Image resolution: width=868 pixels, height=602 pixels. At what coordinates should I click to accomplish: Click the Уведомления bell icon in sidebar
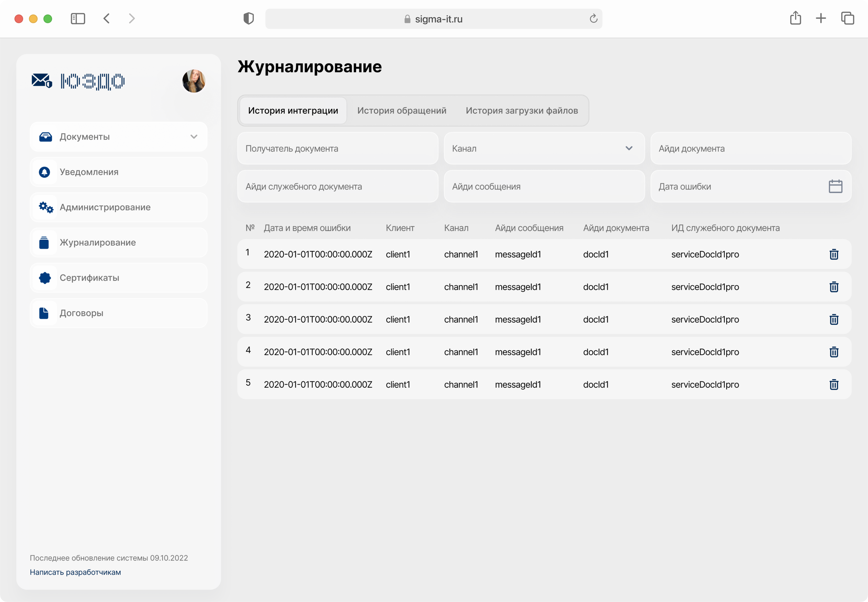[x=45, y=172]
